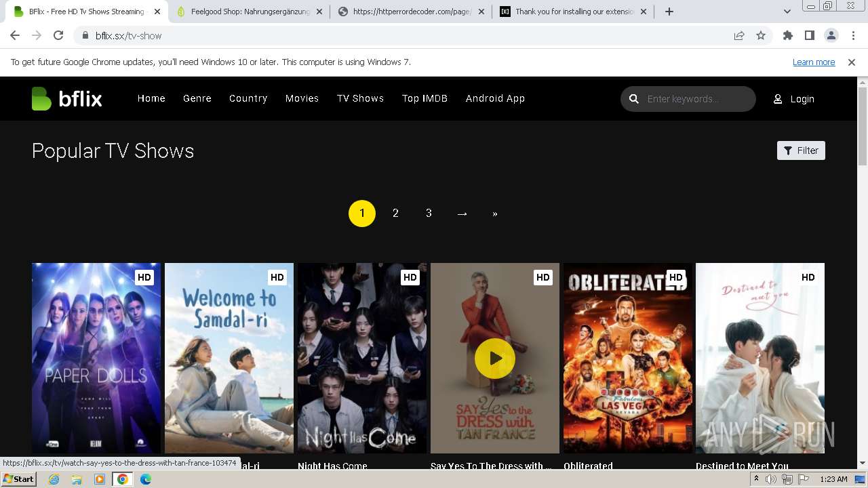This screenshot has height=488, width=868.
Task: Open the Extensions puzzle icon
Action: 788,36
